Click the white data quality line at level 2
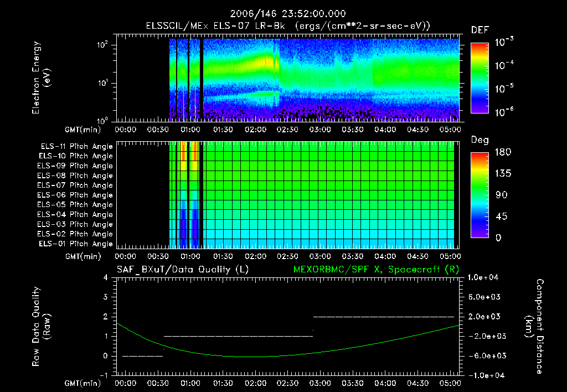This screenshot has height=392, width=567. (384, 317)
